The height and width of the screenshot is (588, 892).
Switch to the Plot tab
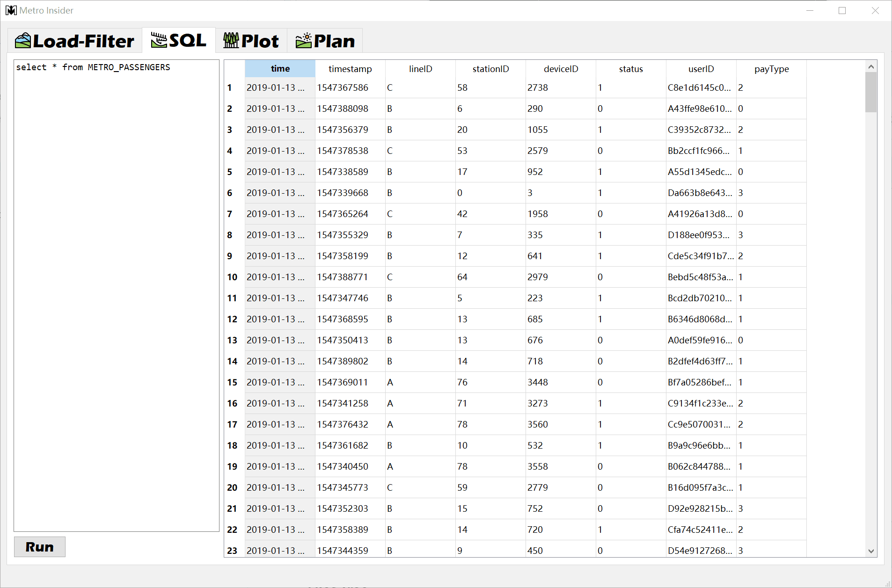(251, 41)
